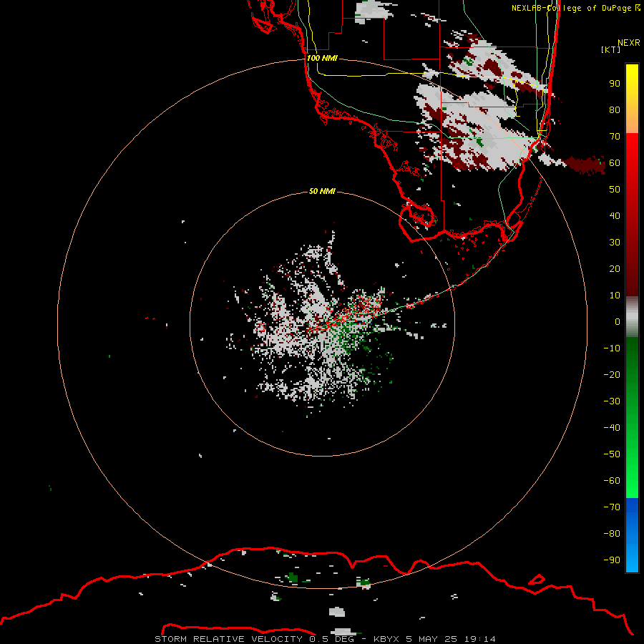This screenshot has width=644, height=644.
Task: Click the -30 value on the velocity scale
Action: pyautogui.click(x=612, y=401)
